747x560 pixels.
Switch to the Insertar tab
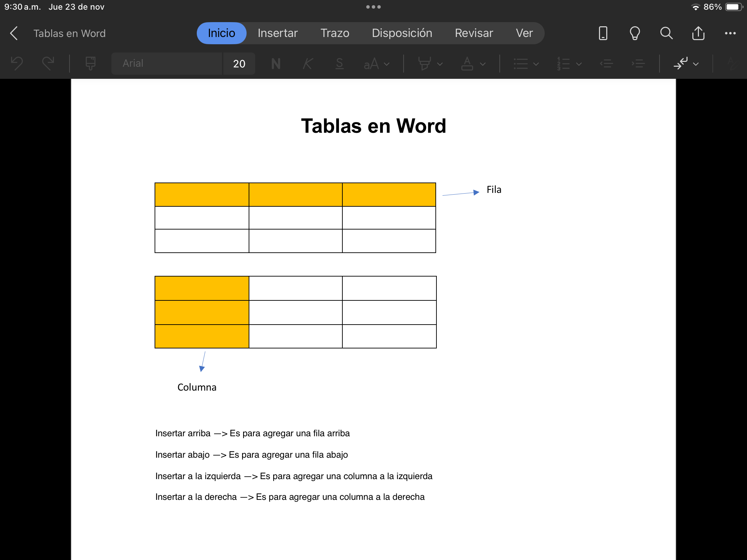(277, 33)
